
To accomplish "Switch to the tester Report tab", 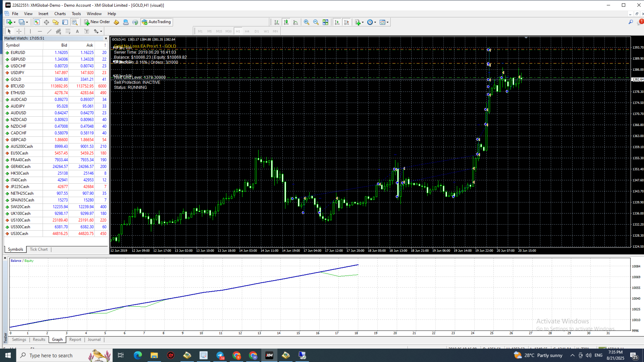I will point(75,340).
